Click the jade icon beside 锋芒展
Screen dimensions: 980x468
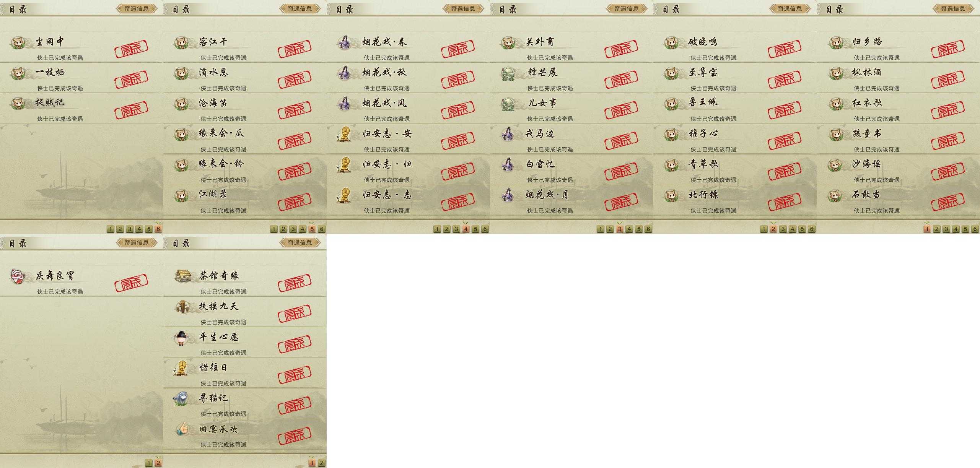[508, 73]
